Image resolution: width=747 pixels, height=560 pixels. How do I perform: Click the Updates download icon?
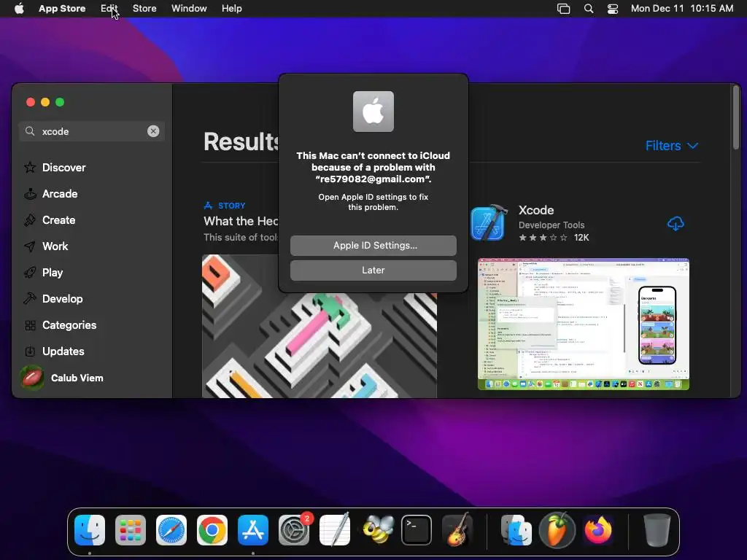click(x=30, y=351)
